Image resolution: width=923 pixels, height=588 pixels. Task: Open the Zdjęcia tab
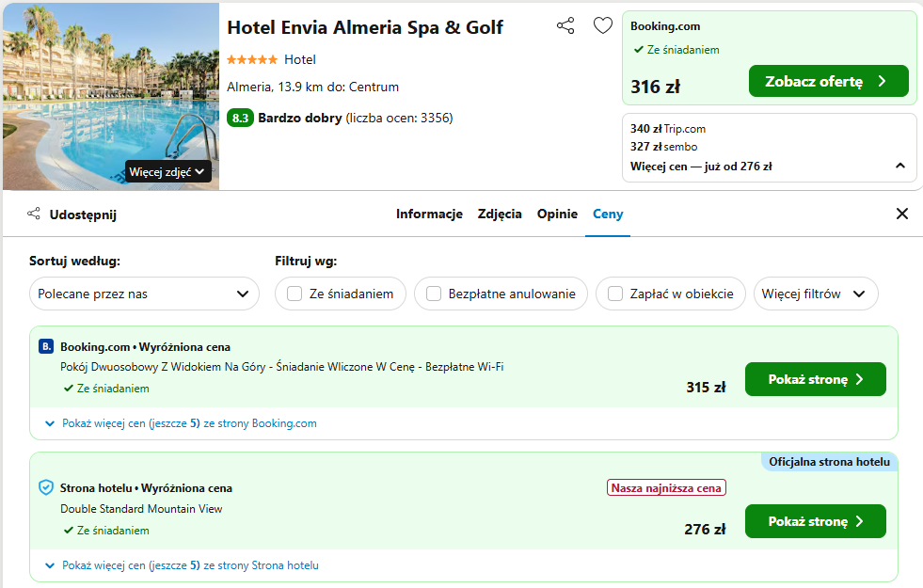point(500,214)
